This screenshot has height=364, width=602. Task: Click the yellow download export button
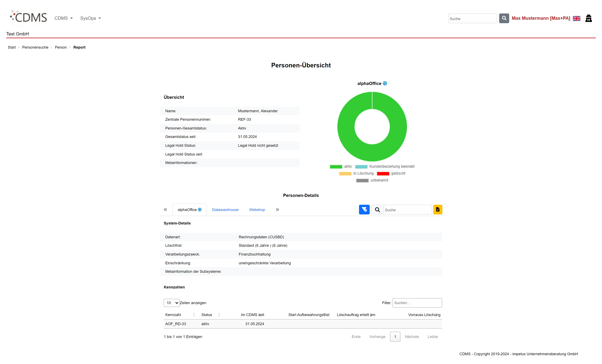[x=438, y=210]
